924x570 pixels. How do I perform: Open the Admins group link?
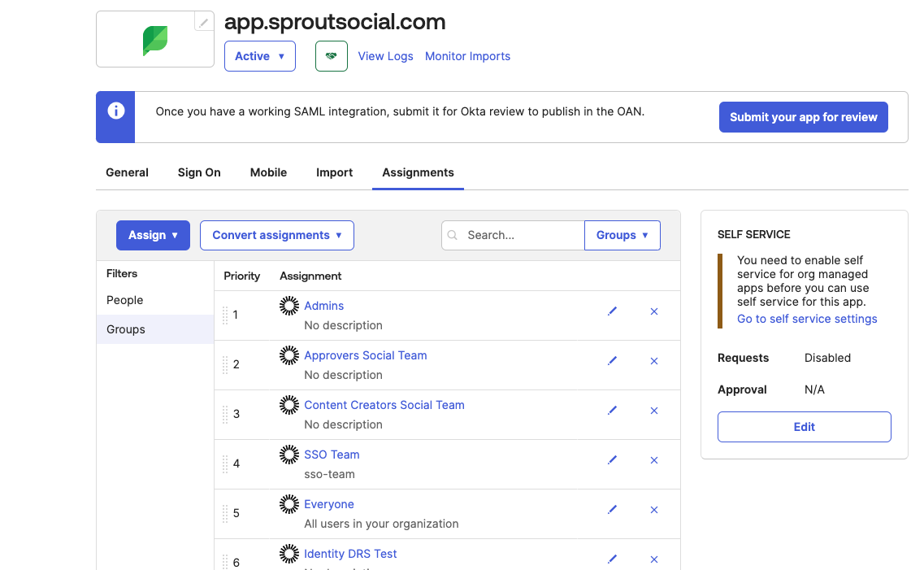[323, 306]
